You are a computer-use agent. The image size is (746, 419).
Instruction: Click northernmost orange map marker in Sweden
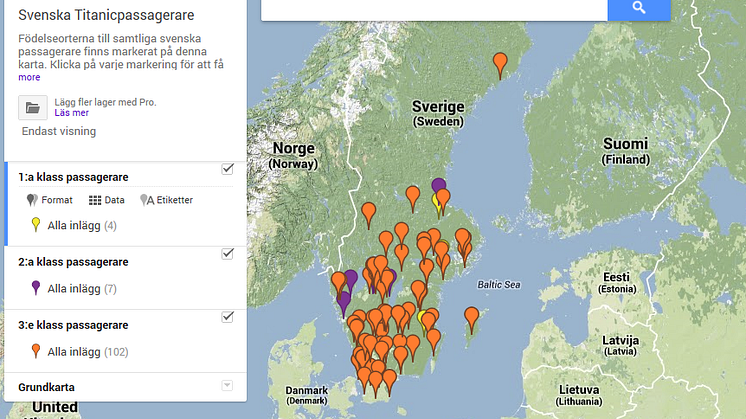point(500,63)
